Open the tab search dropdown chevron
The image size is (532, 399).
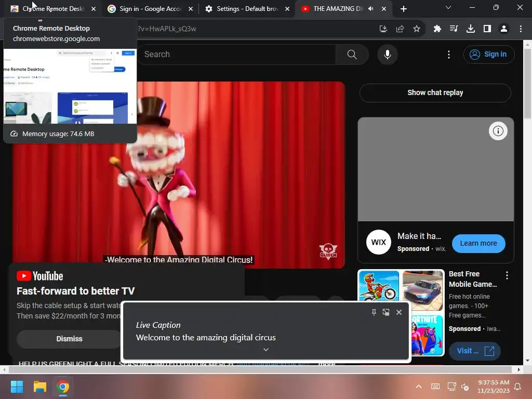(448, 7)
